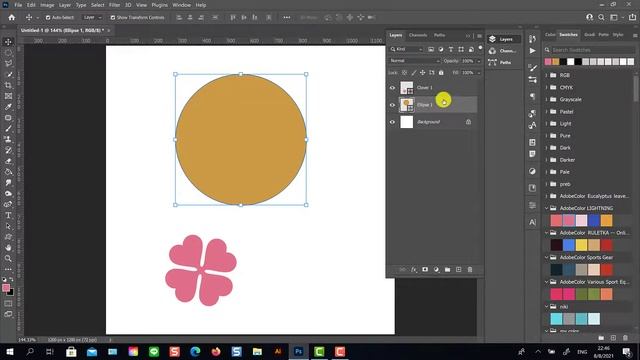Collapse the AdobeColor Sports Gear group
The height and width of the screenshot is (360, 640).
pos(547,258)
